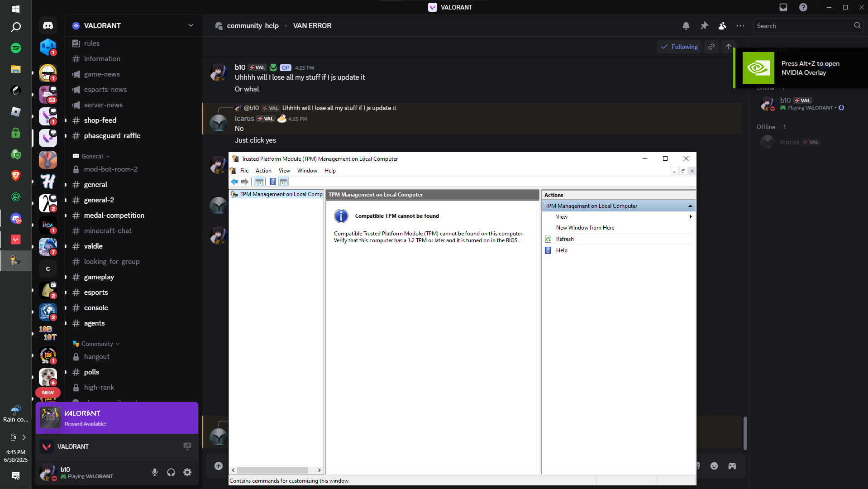Click Refresh in Actions pane
The width and height of the screenshot is (868, 489).
tap(565, 239)
